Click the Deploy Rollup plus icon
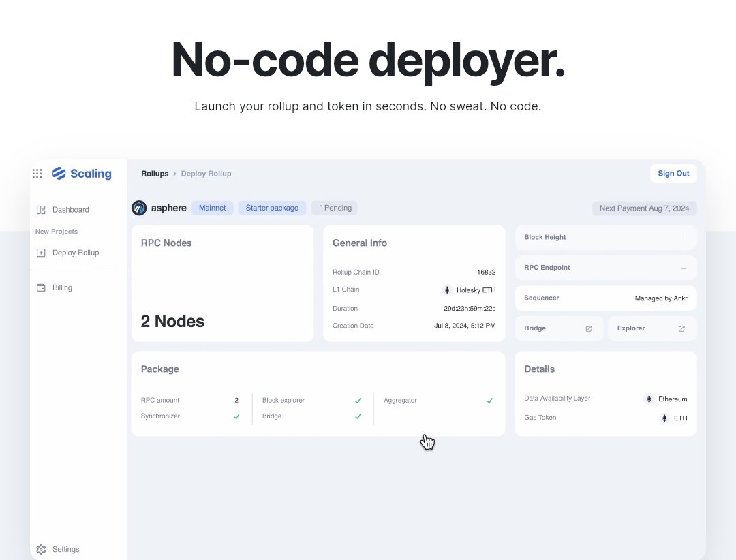The width and height of the screenshot is (736, 560). (41, 253)
